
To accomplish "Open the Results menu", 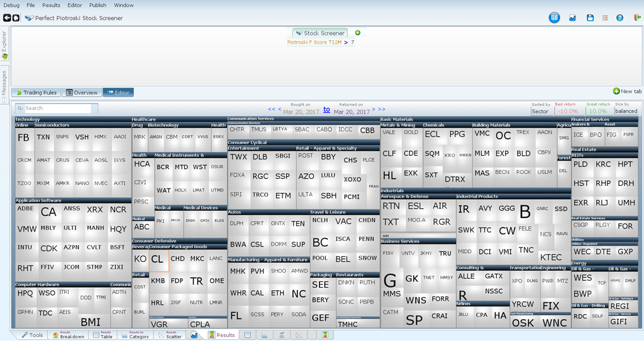I will click(51, 5).
